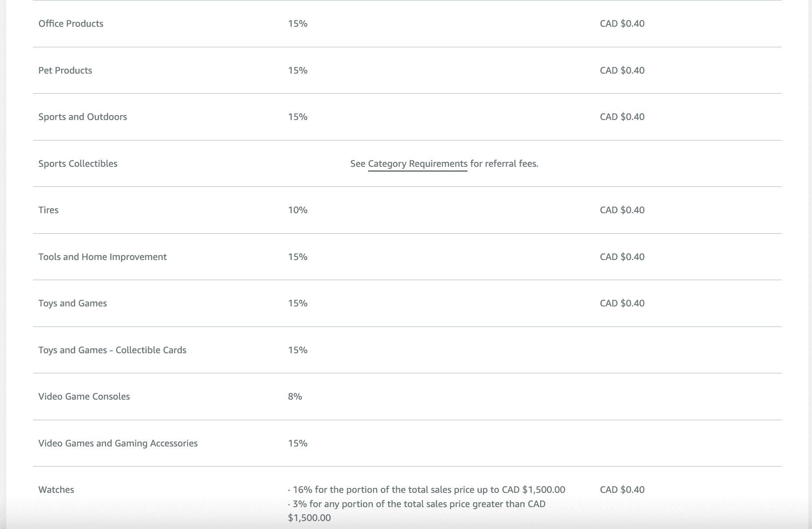Viewport: 812px width, 529px height.
Task: Click the Tires category name
Action: 49,210
